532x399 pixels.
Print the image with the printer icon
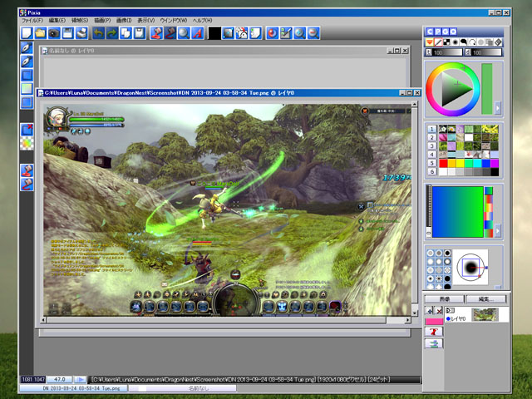coord(81,33)
